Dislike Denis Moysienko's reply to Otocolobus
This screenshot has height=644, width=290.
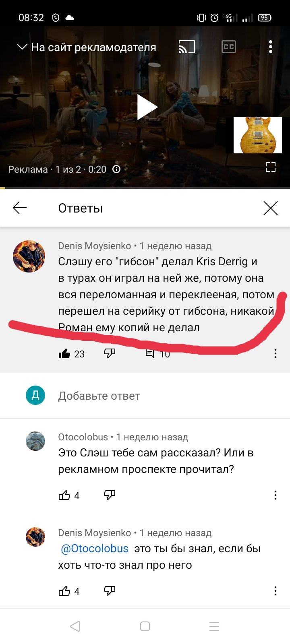pos(110,591)
